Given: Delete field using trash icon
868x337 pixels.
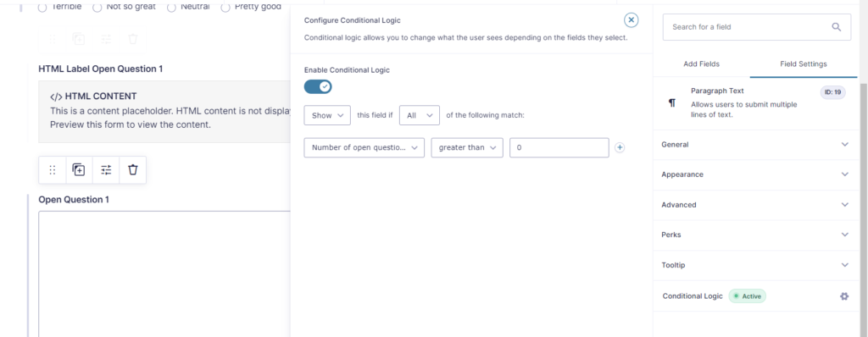Looking at the screenshot, I should 133,170.
